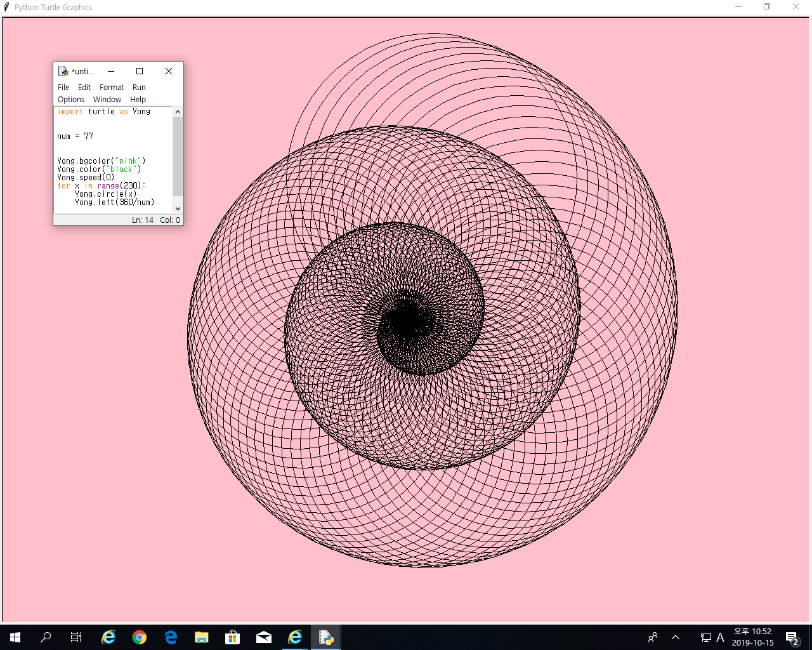Image resolution: width=812 pixels, height=650 pixels.
Task: Close the Python Turtle Graphics window
Action: [x=796, y=7]
